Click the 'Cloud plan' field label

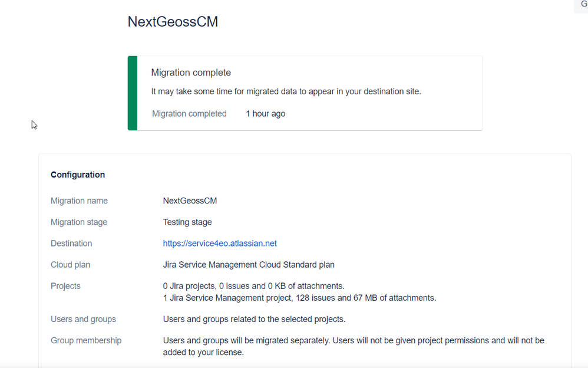70,265
